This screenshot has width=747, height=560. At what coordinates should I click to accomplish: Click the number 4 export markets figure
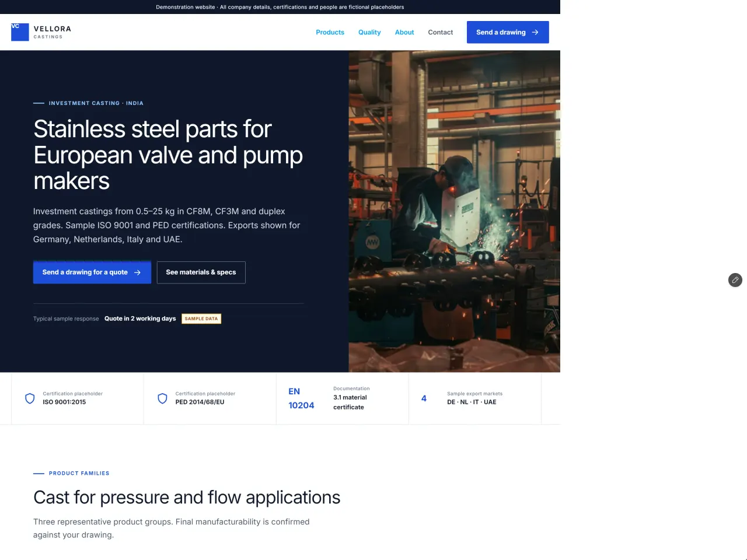[424, 398]
